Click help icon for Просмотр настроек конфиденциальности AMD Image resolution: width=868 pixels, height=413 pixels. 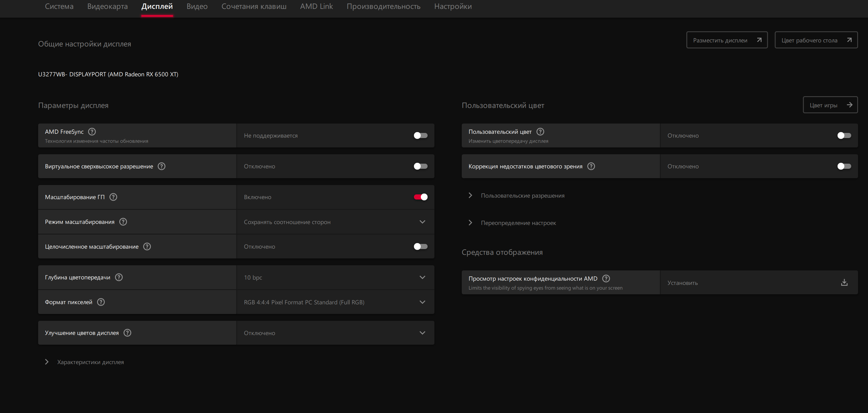(x=606, y=279)
